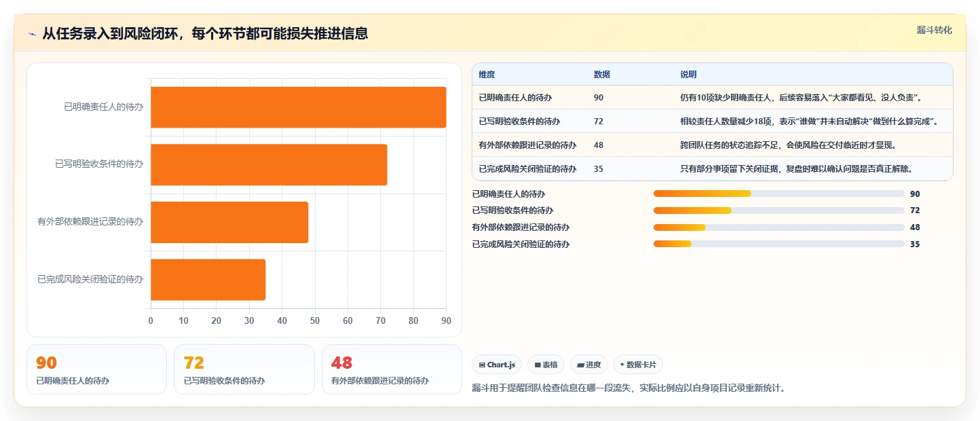Click progress bar showing value 48

tap(778, 227)
